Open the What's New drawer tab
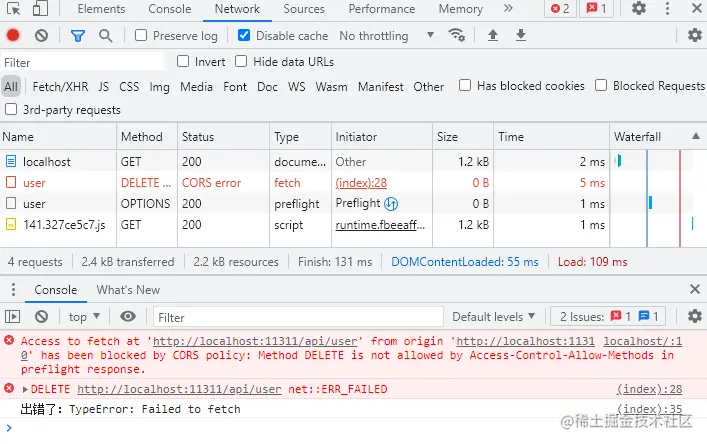 128,289
